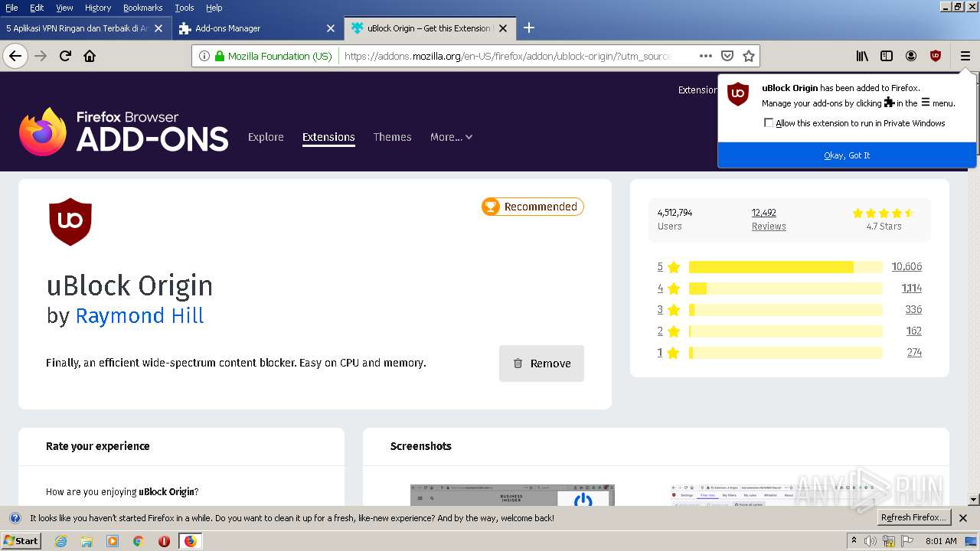Image resolution: width=980 pixels, height=551 pixels.
Task: Open Firefox Account toolbar icon
Action: point(911,56)
